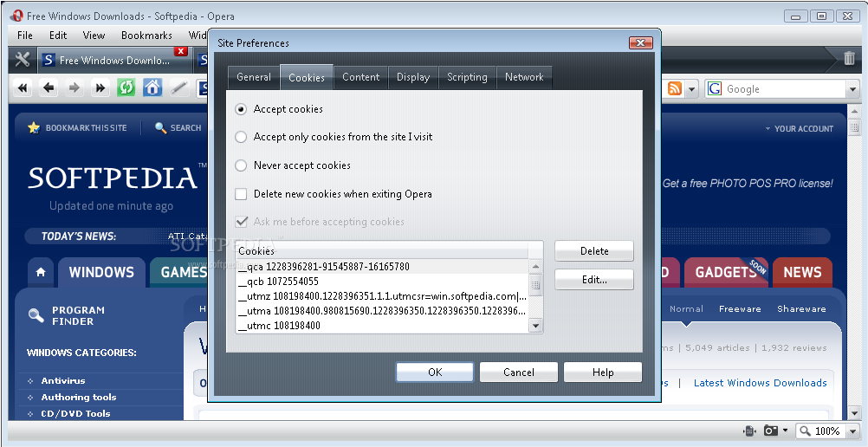Open the WINDOWS section tab
Viewport: 868px width, 447px height.
pos(101,272)
